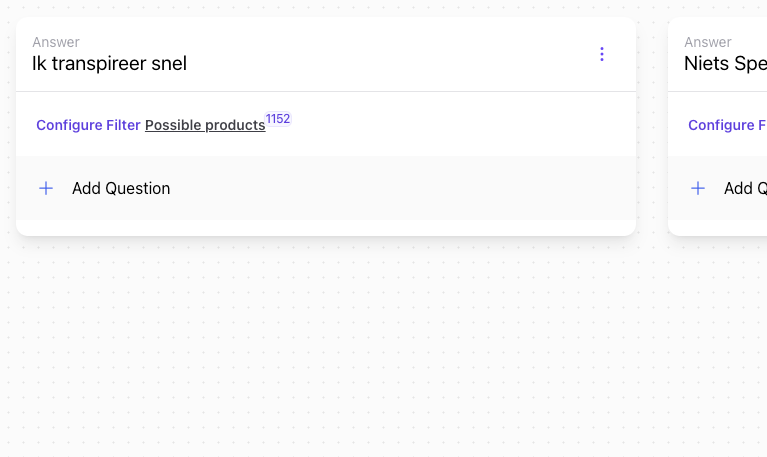
Task: Click the plus icon in the 'Niets Spe' card
Action: pyautogui.click(x=698, y=188)
